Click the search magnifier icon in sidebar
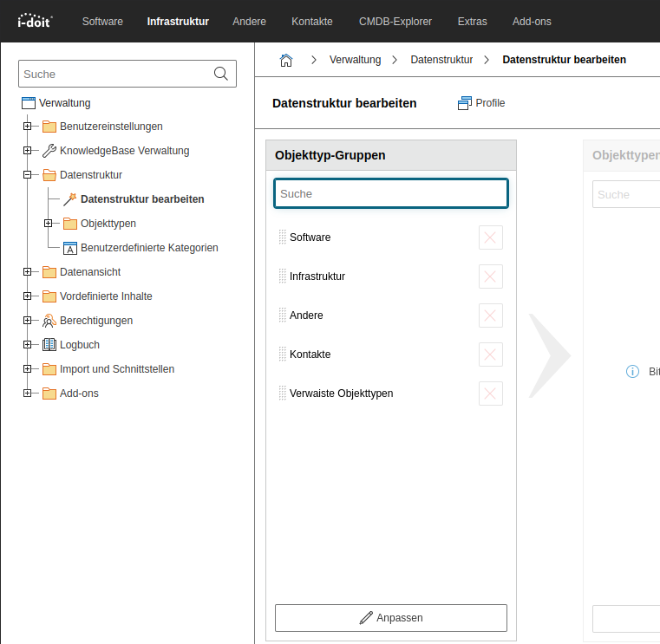 click(x=221, y=75)
